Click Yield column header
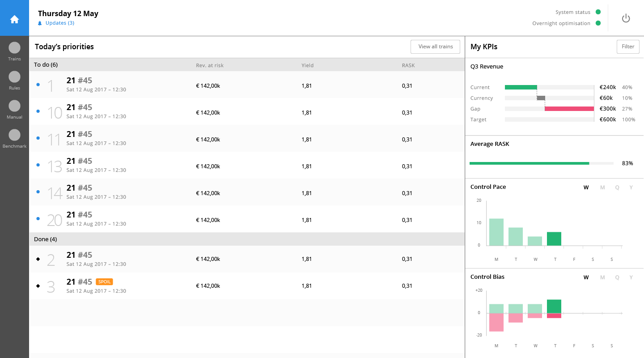Viewport: 644px width, 358px height. coord(308,65)
